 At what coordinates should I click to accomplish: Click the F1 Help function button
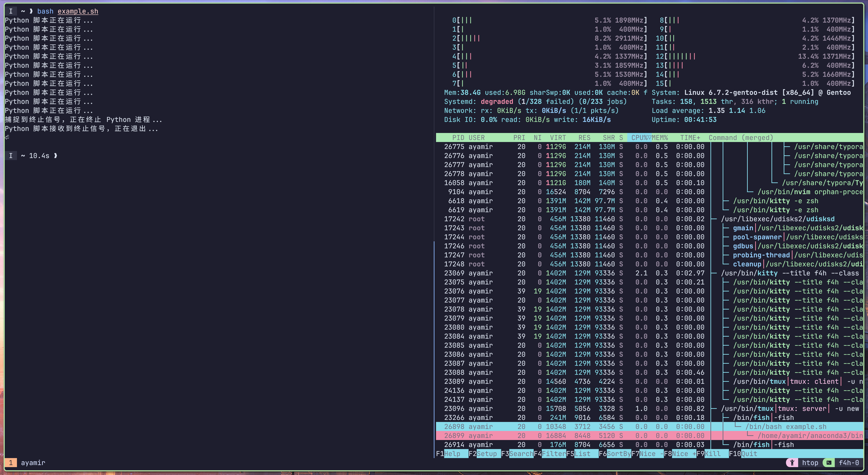click(452, 454)
